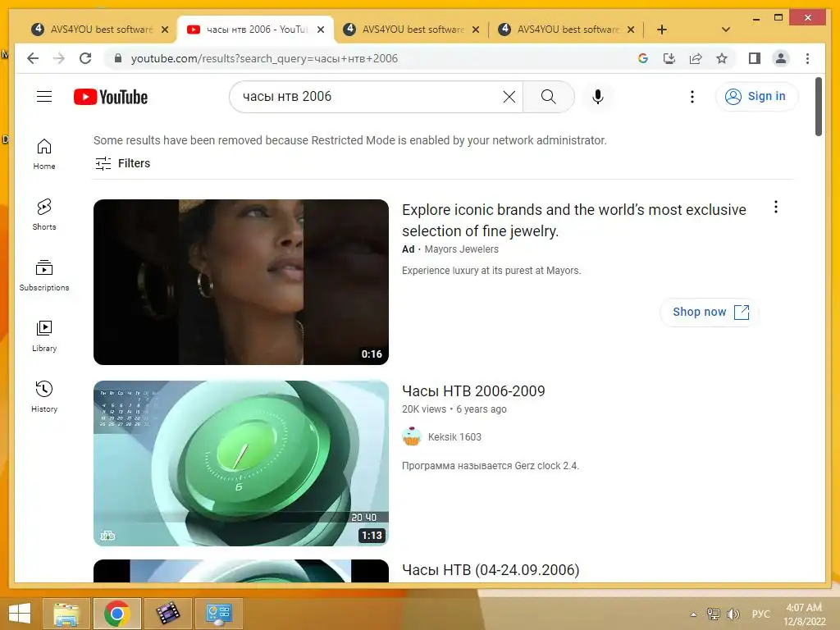
Task: Go back with the browser back arrow
Action: click(33, 58)
